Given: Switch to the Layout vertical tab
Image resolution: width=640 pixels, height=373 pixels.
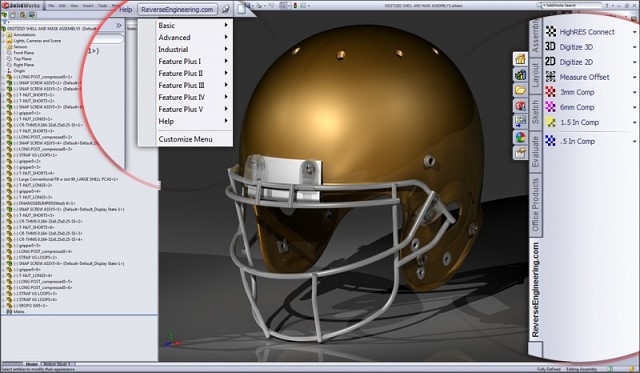Looking at the screenshot, I should [536, 75].
